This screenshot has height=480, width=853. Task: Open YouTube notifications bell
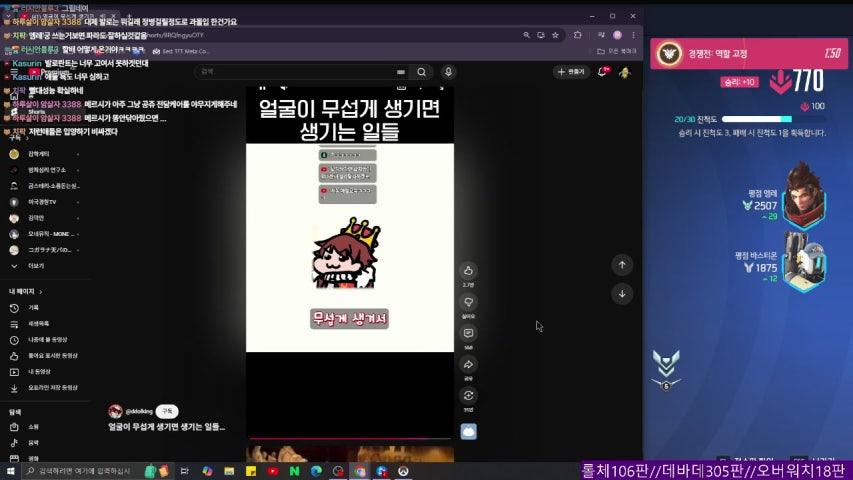point(603,72)
